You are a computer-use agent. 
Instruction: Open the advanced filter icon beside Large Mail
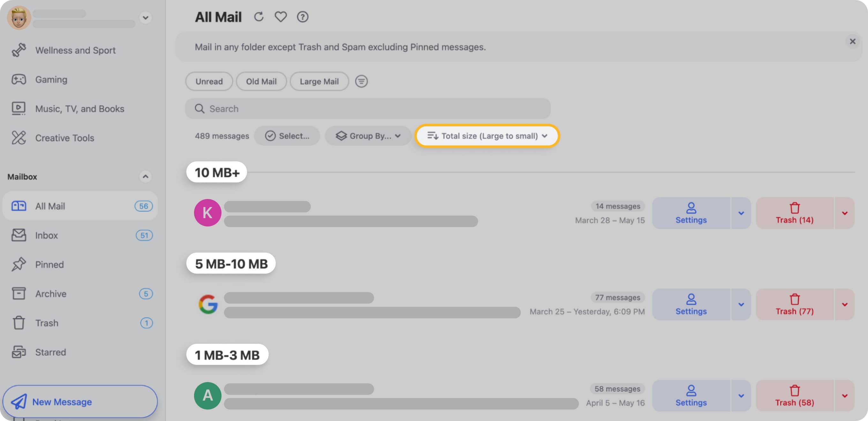[x=361, y=81]
